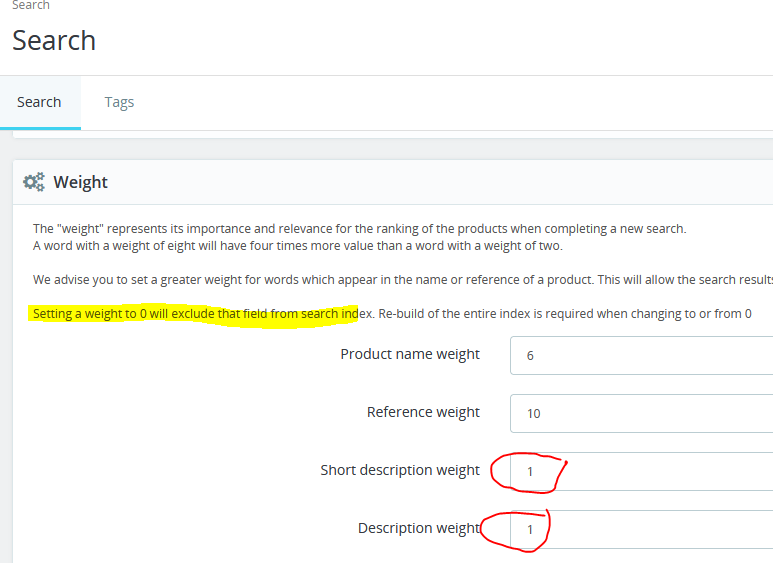This screenshot has height=563, width=773.
Task: Click the Reference weight label
Action: [423, 412]
